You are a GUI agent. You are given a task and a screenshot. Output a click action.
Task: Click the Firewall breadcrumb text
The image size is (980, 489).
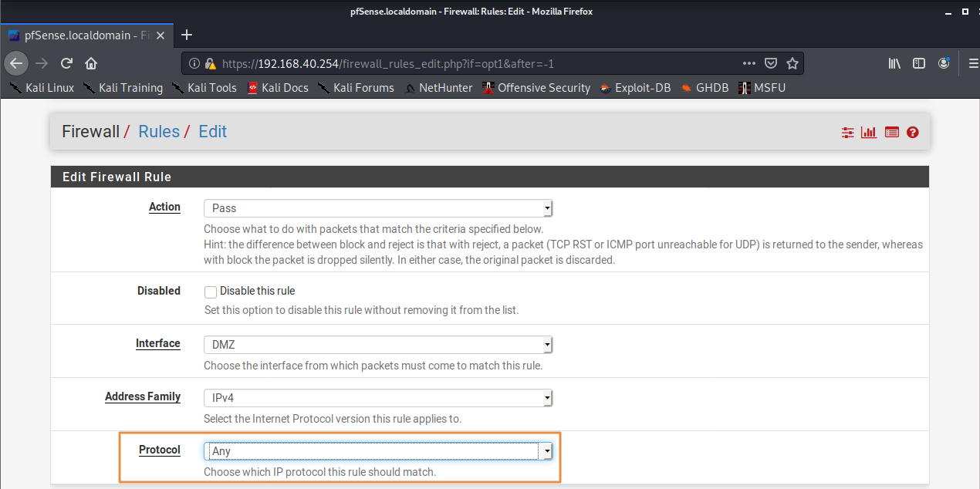pos(91,131)
